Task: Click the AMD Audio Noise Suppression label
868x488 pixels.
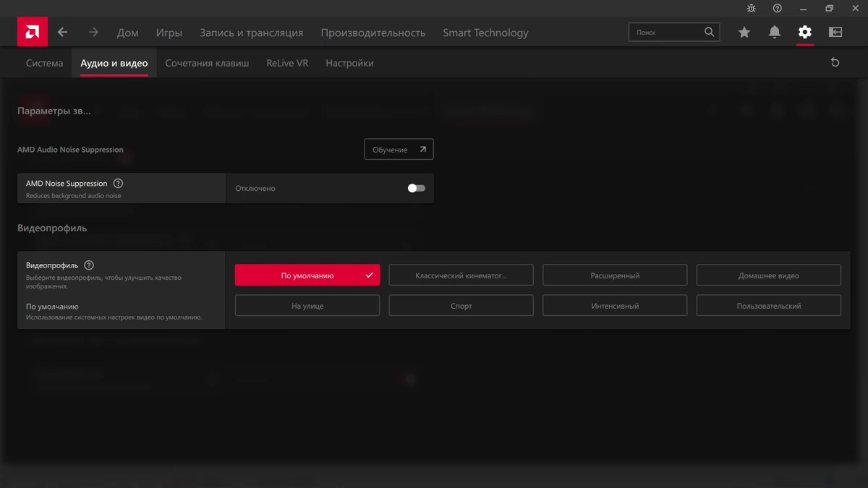Action: pos(70,150)
